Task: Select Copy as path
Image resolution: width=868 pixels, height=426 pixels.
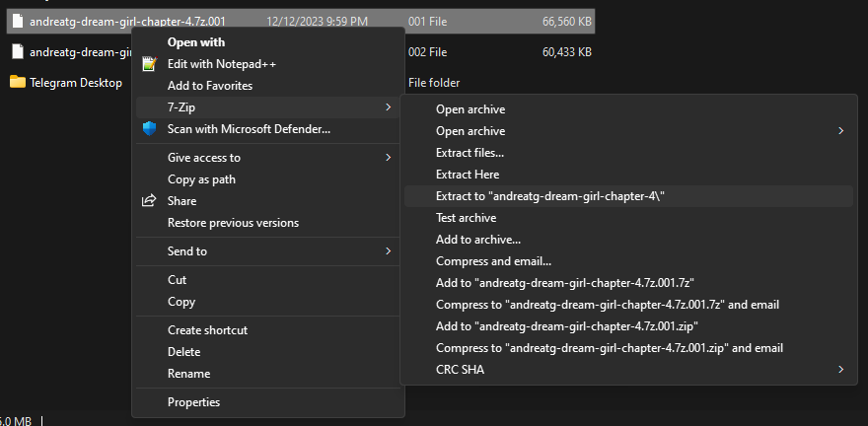Action: coord(201,179)
